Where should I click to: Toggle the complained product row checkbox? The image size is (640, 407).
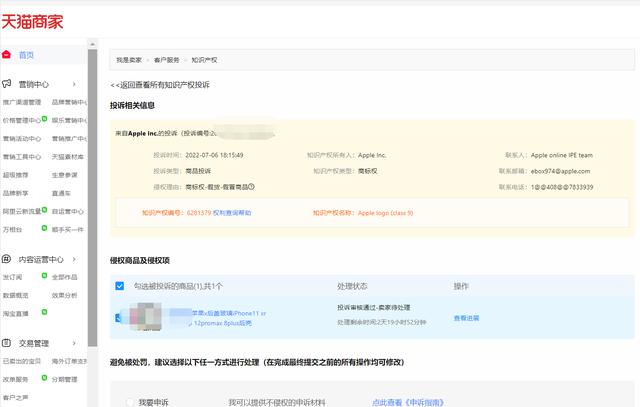tap(118, 318)
